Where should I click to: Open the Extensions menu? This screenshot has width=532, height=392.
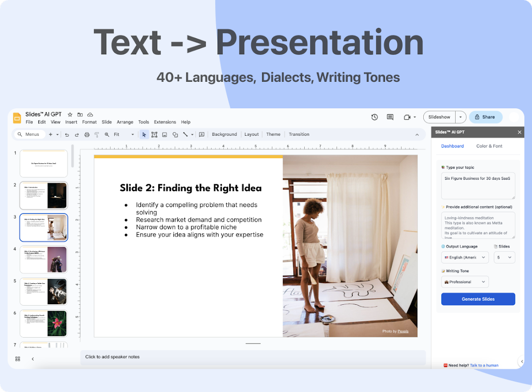[x=165, y=122]
